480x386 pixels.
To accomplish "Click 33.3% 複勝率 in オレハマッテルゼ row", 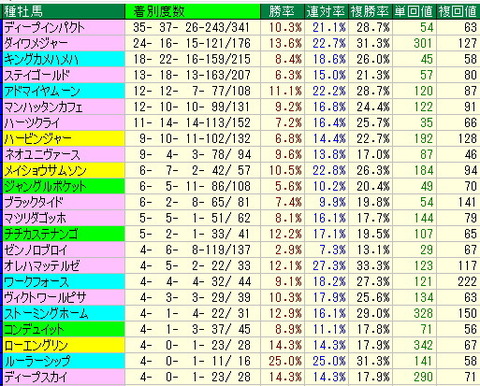I will [x=373, y=266].
